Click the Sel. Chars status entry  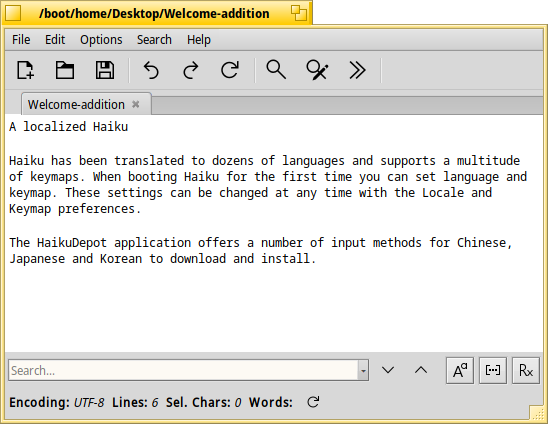pos(203,402)
